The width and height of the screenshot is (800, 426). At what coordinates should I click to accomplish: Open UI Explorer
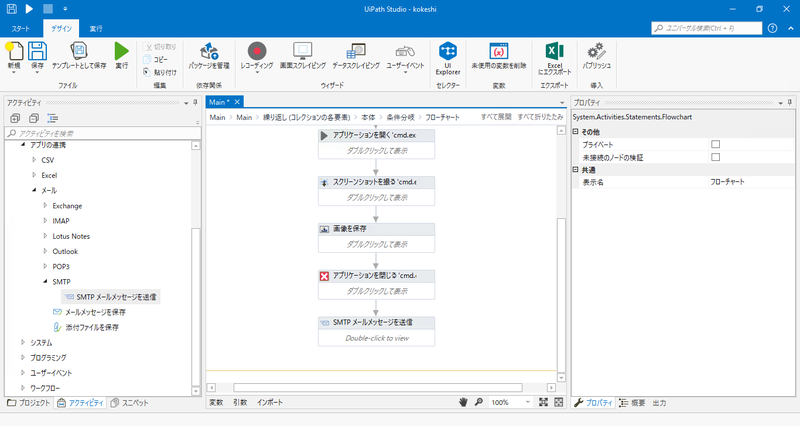click(448, 52)
